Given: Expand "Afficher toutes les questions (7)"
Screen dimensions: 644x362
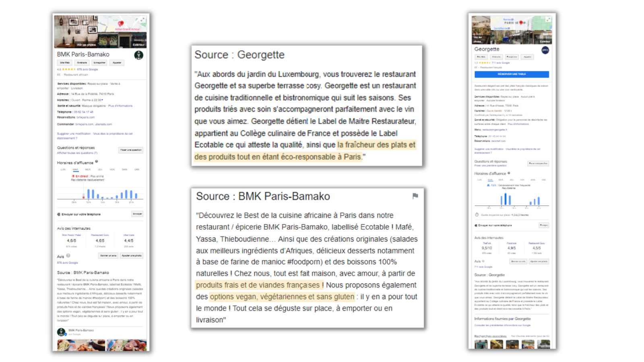Looking at the screenshot, I should pos(76,153).
